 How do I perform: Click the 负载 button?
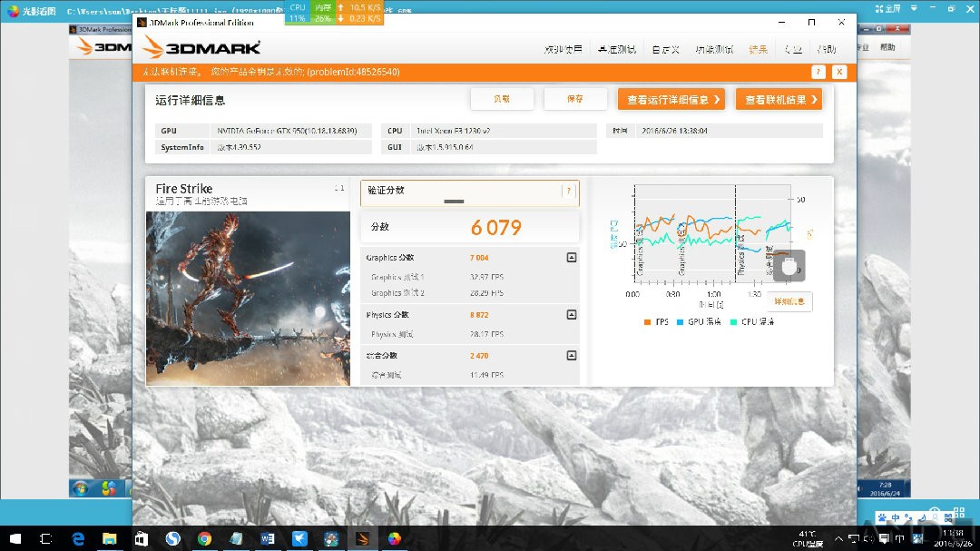(502, 99)
